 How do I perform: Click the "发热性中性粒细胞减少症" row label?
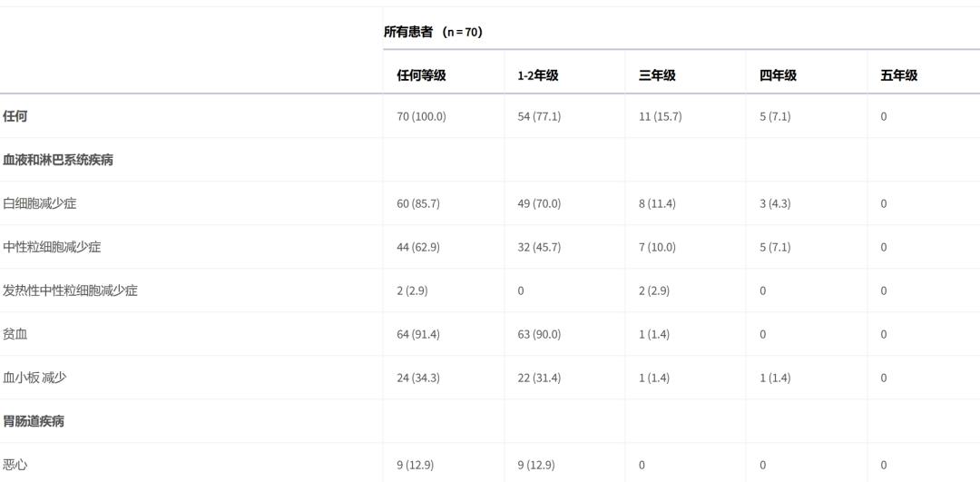(x=71, y=290)
